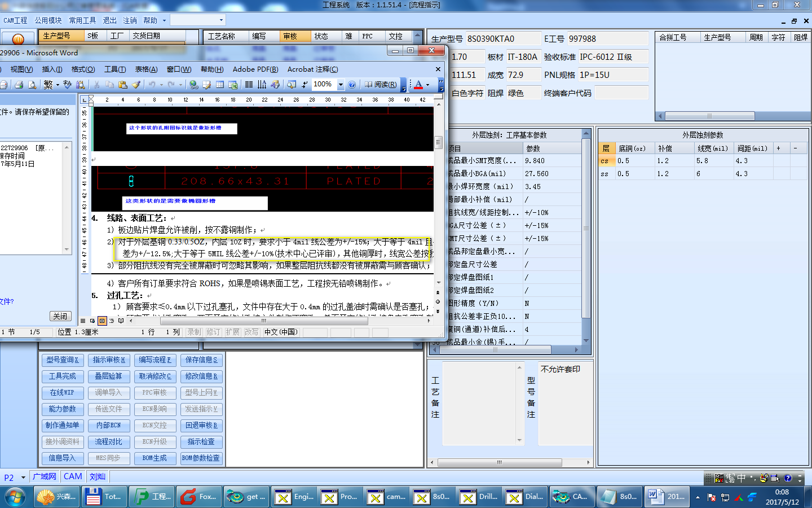The image size is (812, 508).
Task: Open the Foxit taskbar item
Action: point(199,497)
